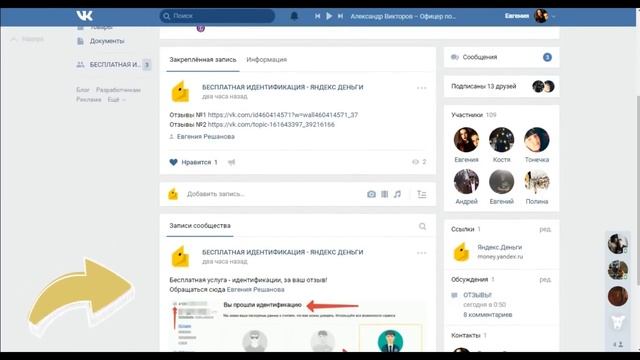Switch to the Информация tab
Viewport: 640px width, 360px height.
pos(267,60)
